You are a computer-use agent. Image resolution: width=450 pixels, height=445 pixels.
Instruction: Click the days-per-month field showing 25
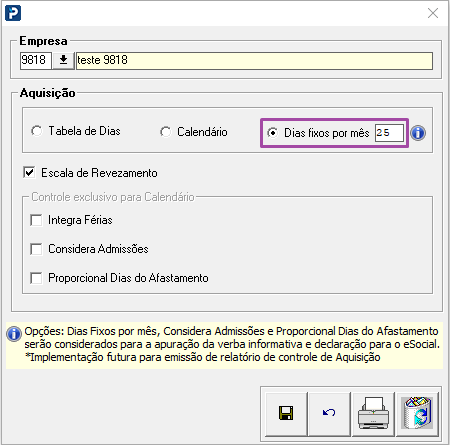point(389,133)
